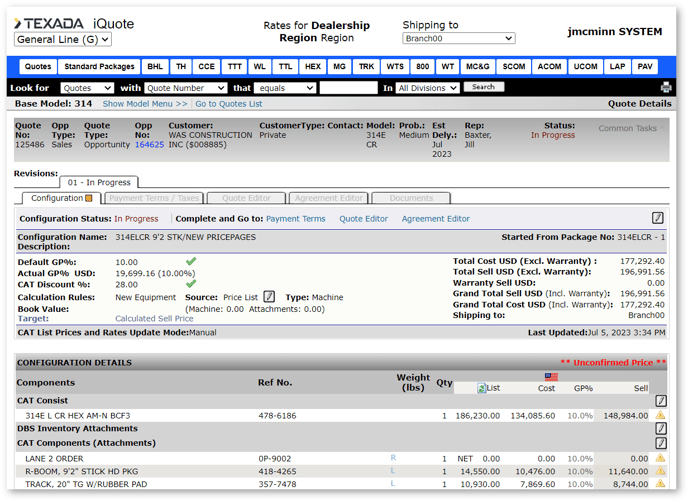The height and width of the screenshot is (501, 688).
Task: Open the Quote Number field dropdown
Action: 187,88
